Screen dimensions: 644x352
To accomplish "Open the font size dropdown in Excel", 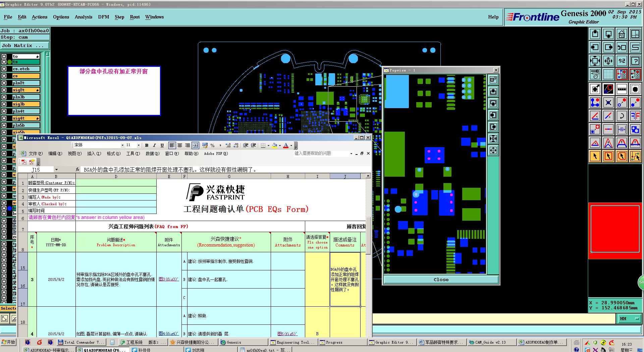I will [139, 145].
